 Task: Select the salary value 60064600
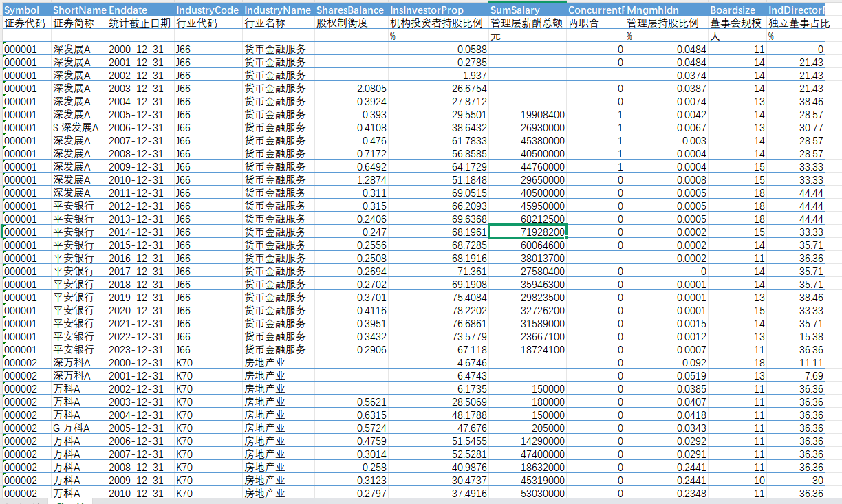click(x=528, y=245)
